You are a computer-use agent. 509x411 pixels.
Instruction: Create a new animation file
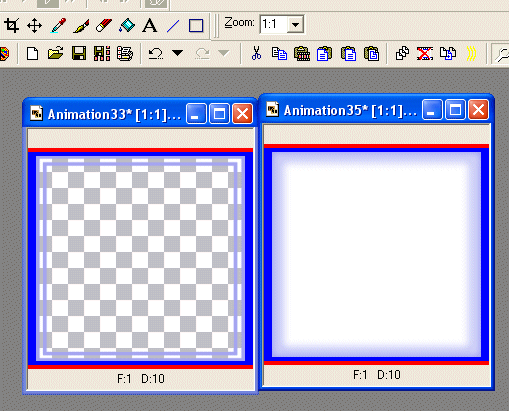(32, 53)
